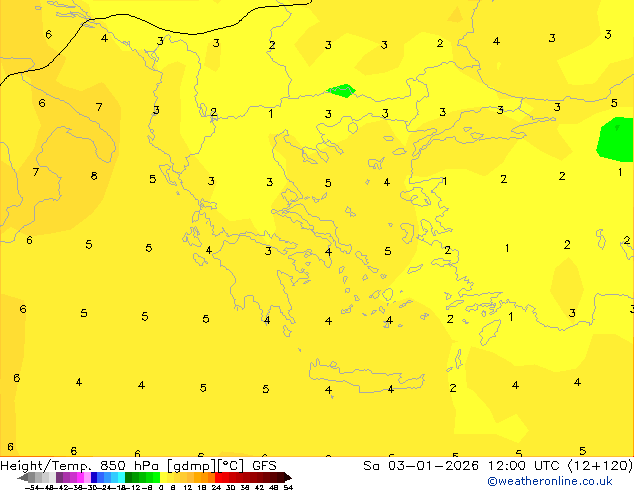Click the bright red legend swatch
Image resolution: width=634 pixels, height=490 pixels.
coord(218,477)
